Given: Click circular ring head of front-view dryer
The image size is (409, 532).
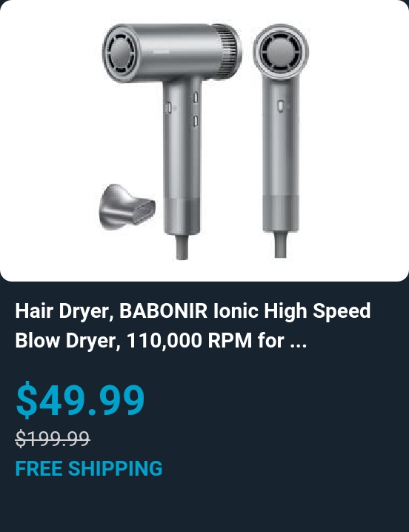Looking at the screenshot, I should coord(281,52).
